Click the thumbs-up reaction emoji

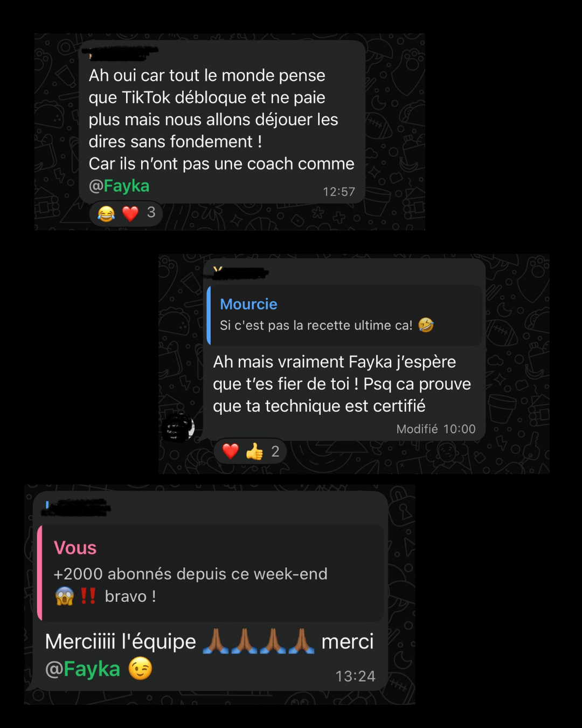[254, 451]
